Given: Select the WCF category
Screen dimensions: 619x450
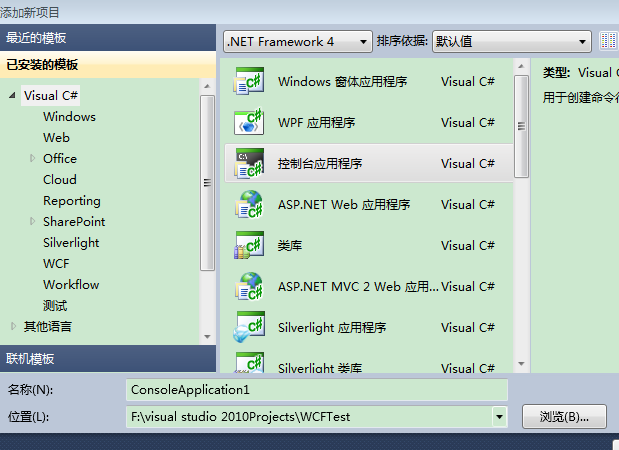Looking at the screenshot, I should pyautogui.click(x=56, y=263).
